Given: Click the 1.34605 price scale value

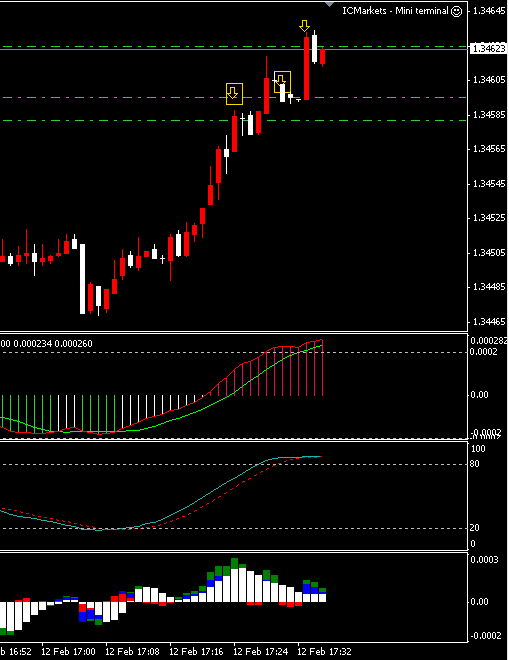Looking at the screenshot, I should (489, 80).
